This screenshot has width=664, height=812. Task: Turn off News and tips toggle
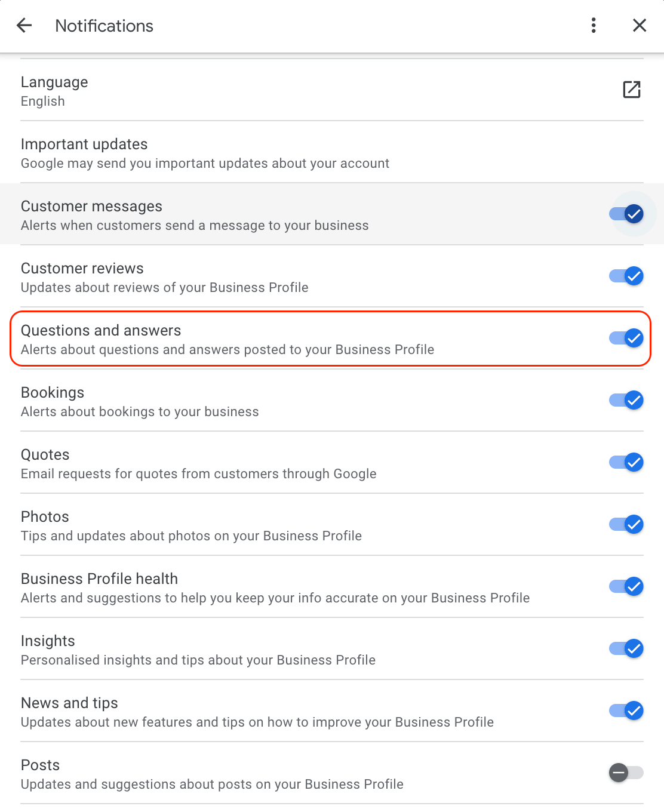coord(626,710)
